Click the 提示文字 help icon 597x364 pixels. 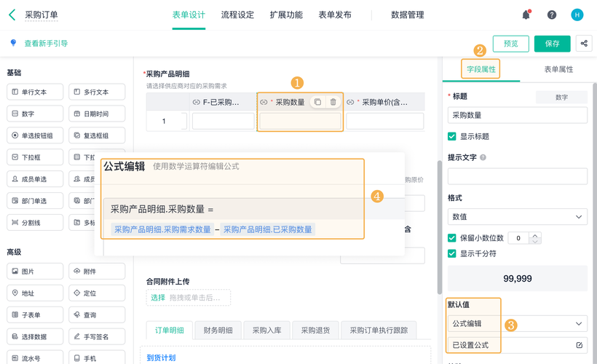click(483, 157)
